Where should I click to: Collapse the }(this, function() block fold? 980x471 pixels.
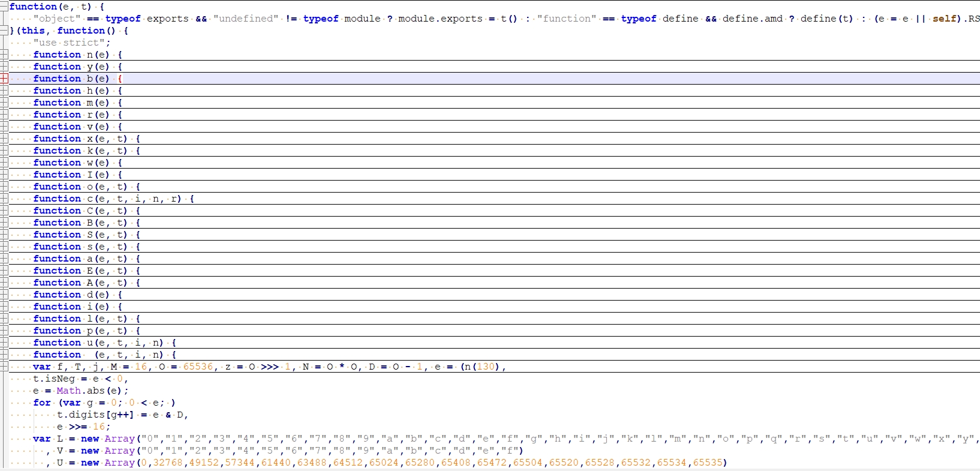[x=4, y=31]
